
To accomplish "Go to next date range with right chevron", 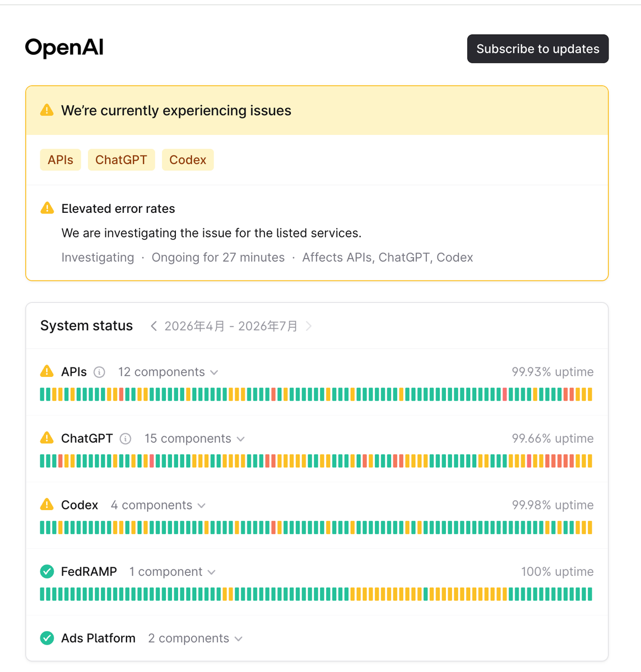I will [x=309, y=326].
